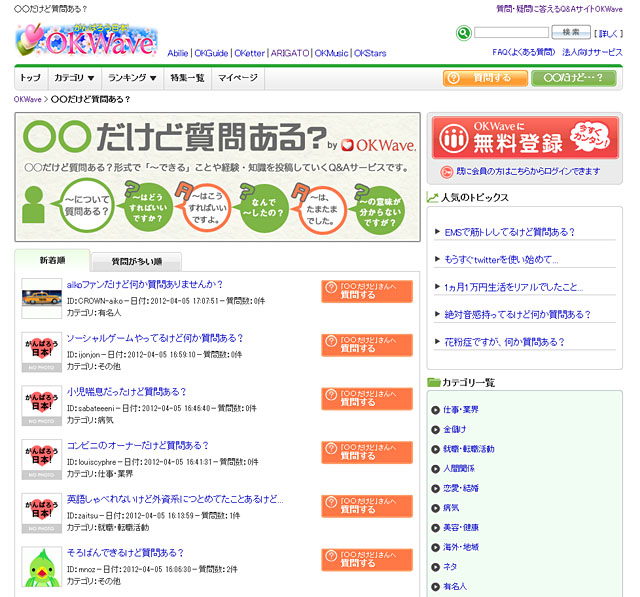Image resolution: width=640 pixels, height=597 pixels.
Task: Click avatar icon for zaitsu post
Action: click(42, 513)
